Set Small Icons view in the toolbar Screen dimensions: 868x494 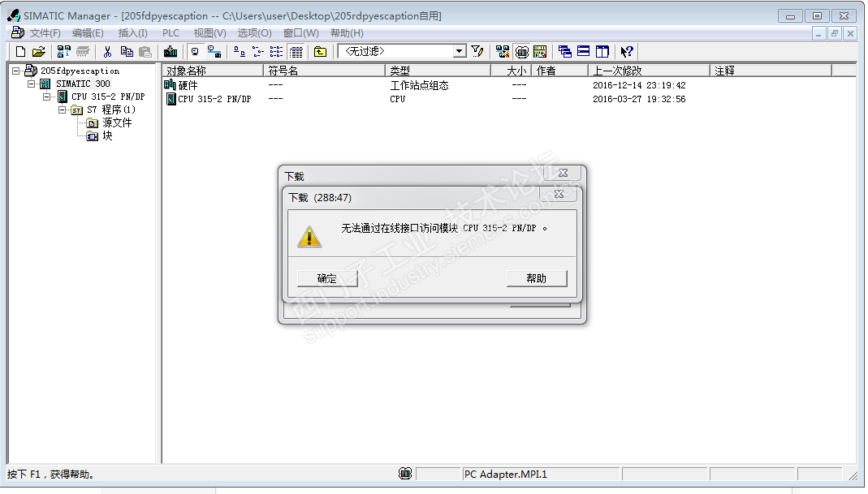[x=258, y=52]
